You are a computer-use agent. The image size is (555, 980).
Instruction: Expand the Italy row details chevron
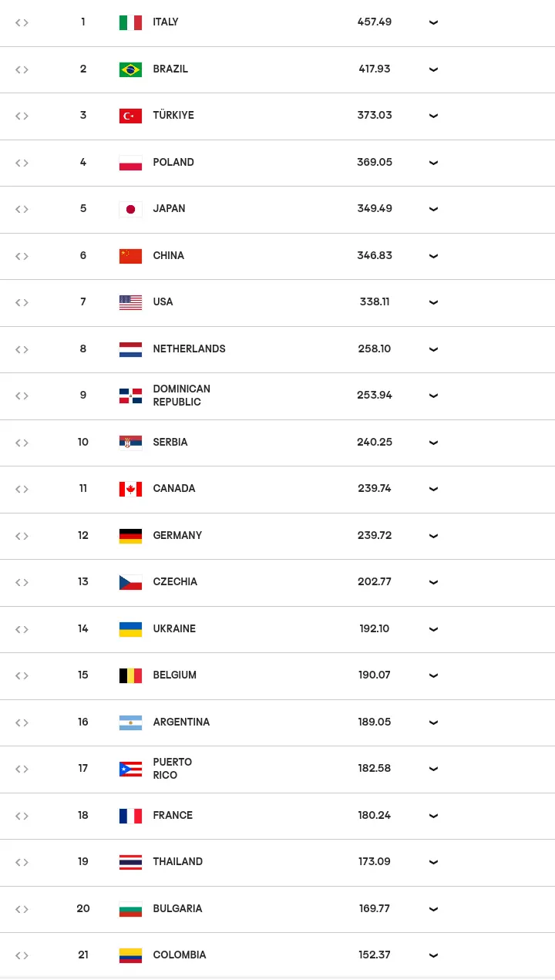[433, 22]
